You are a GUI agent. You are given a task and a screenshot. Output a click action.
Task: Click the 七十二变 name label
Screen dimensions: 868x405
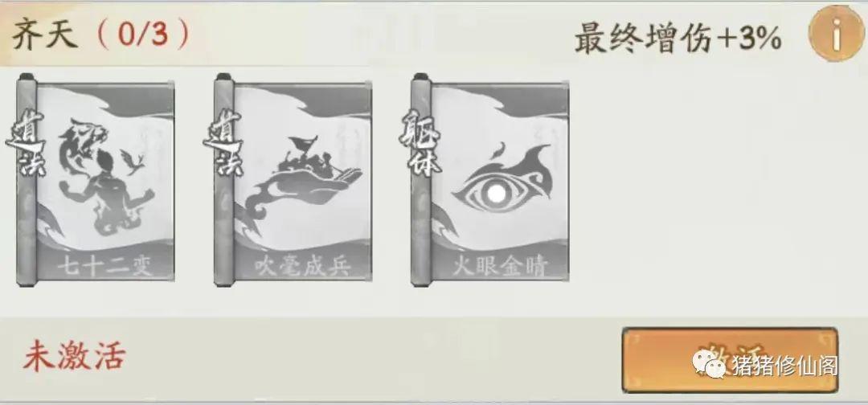pos(105,267)
